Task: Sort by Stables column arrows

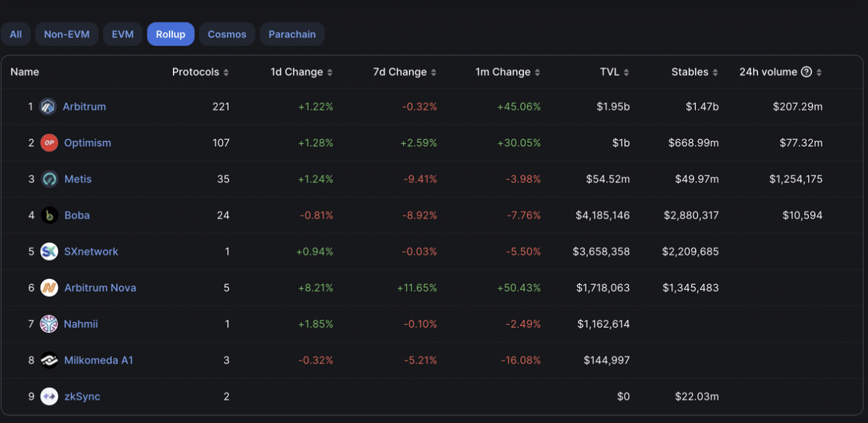Action: (716, 72)
